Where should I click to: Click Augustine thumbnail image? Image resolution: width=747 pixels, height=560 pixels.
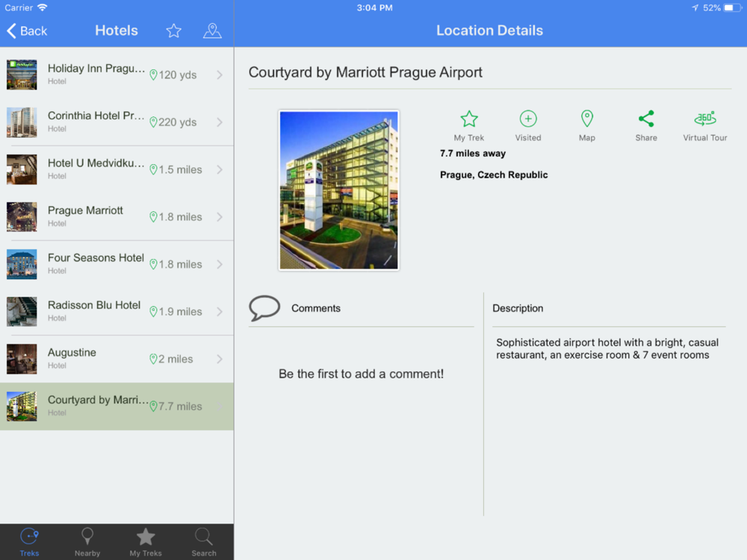coord(22,359)
